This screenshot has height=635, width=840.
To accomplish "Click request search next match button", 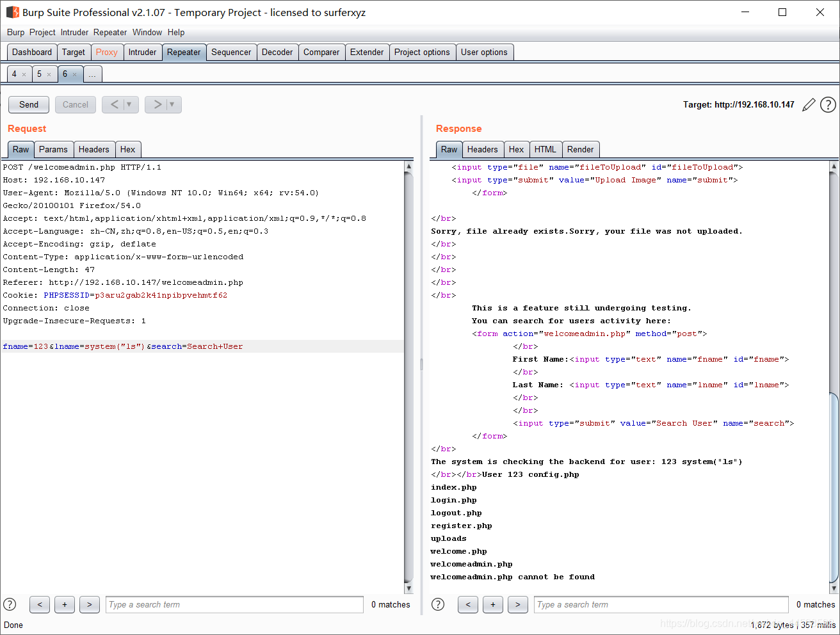I will [90, 604].
